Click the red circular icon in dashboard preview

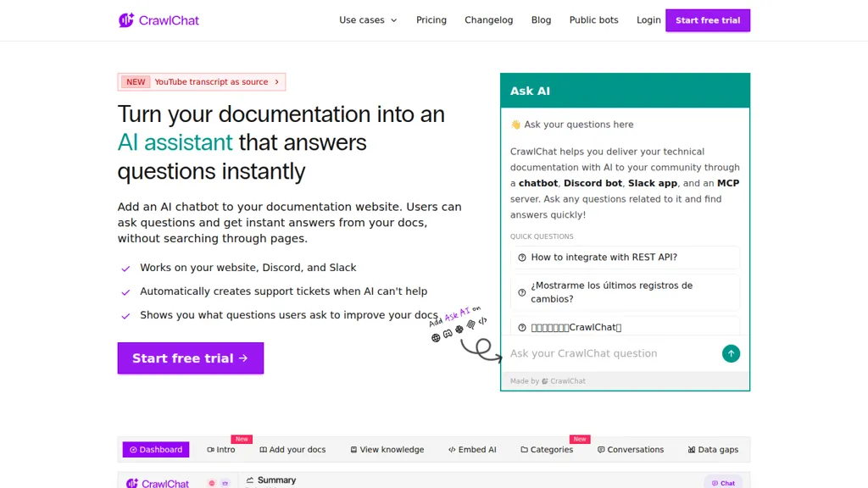pyautogui.click(x=211, y=483)
